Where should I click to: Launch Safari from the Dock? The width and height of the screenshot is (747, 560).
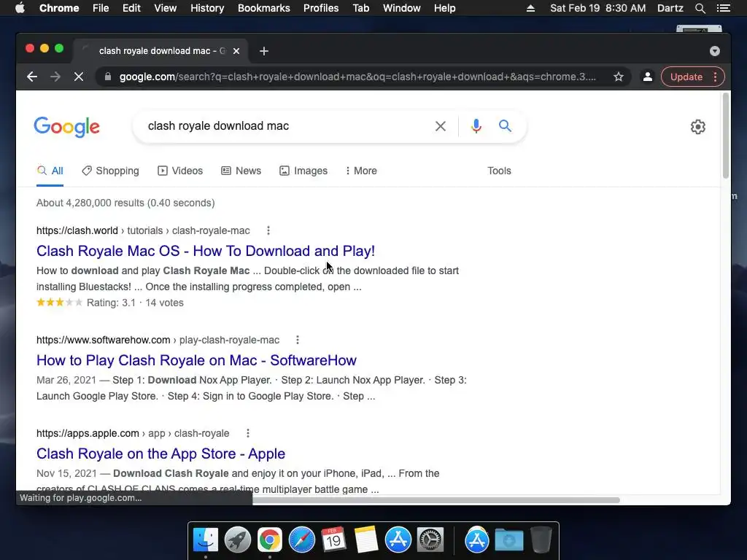pyautogui.click(x=301, y=540)
